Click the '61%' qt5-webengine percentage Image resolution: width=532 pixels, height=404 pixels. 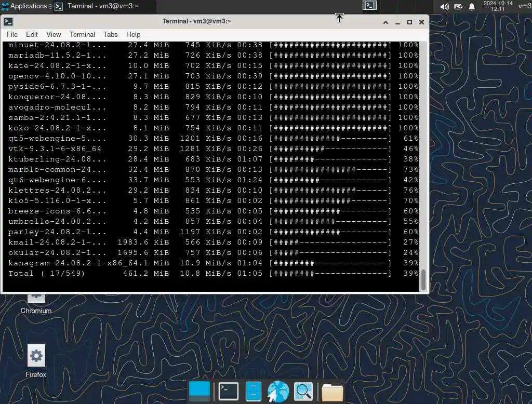410,139
